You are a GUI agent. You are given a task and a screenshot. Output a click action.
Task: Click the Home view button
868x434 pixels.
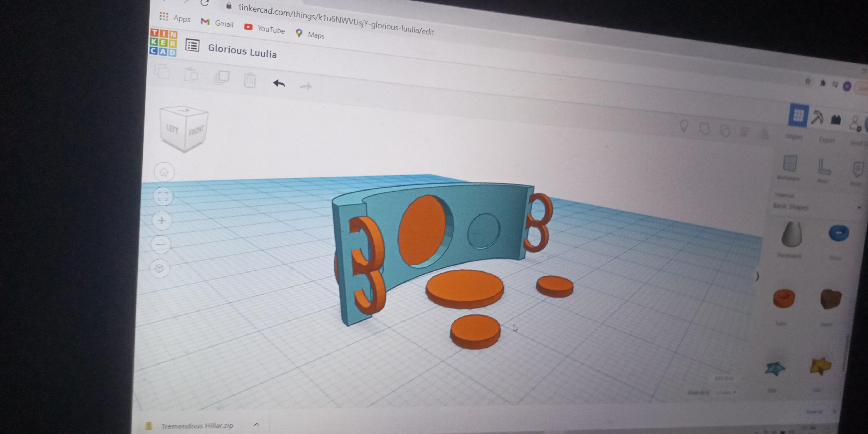pyautogui.click(x=164, y=172)
